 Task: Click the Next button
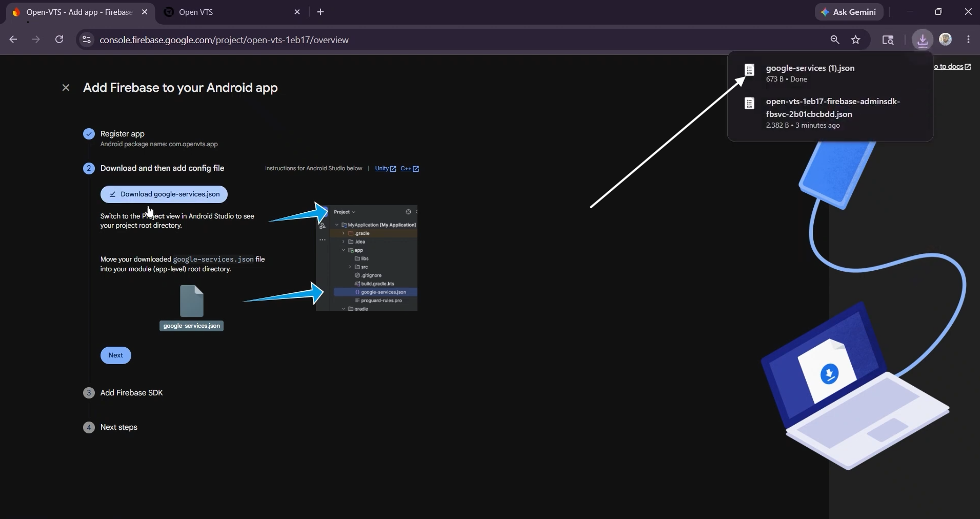pos(116,355)
